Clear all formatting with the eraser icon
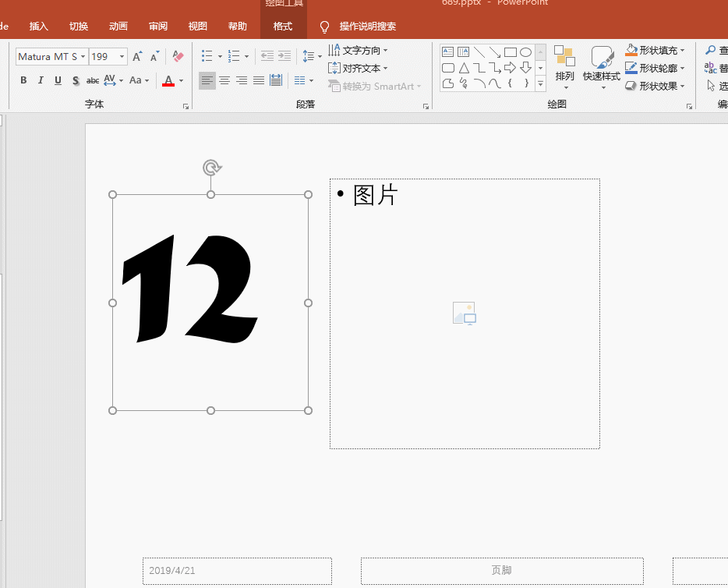 [x=178, y=57]
